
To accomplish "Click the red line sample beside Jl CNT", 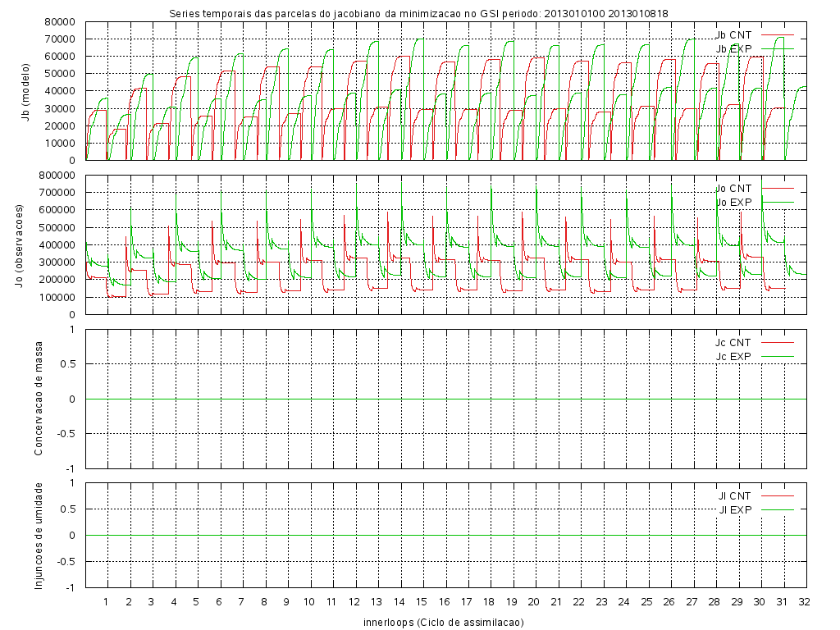I will [x=778, y=495].
